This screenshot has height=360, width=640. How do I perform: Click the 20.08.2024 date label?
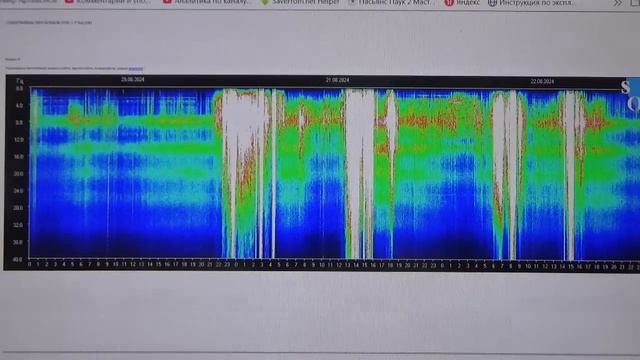(x=133, y=80)
